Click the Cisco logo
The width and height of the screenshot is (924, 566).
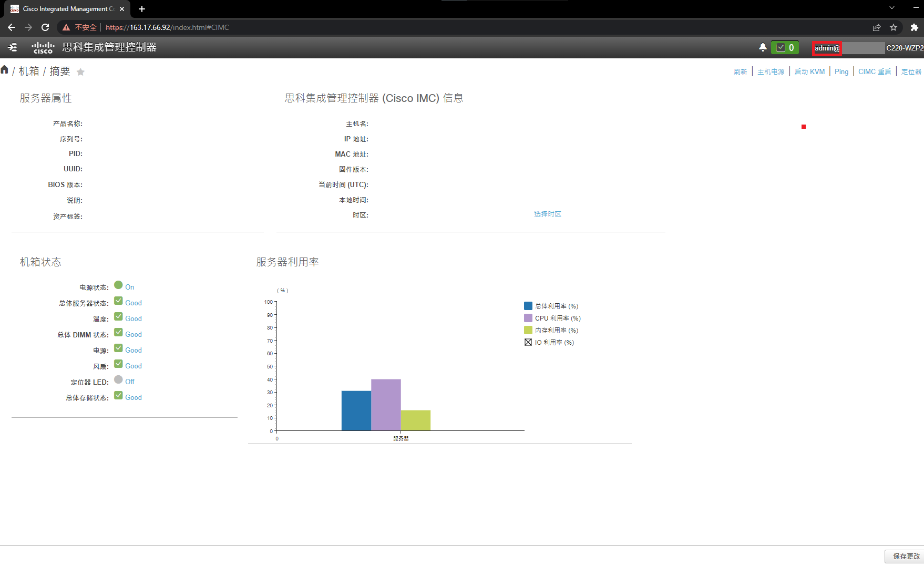43,48
